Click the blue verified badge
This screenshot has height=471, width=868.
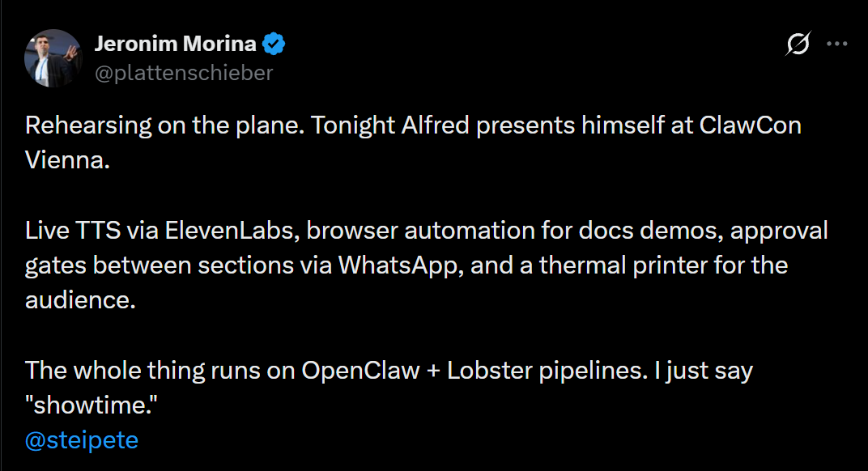pos(276,45)
